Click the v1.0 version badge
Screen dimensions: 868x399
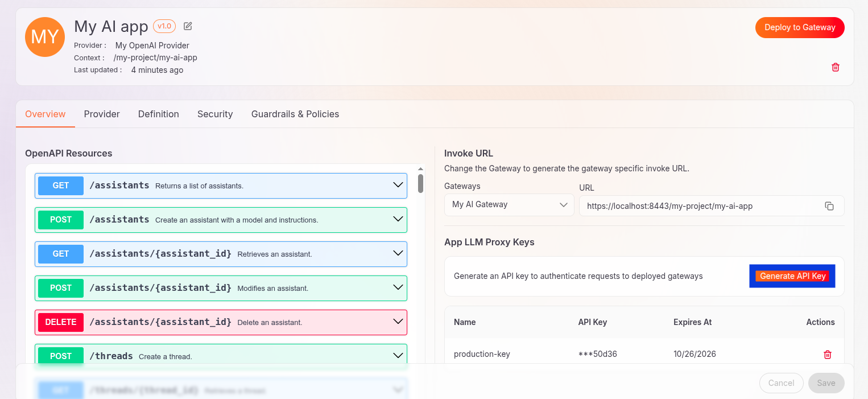tap(164, 26)
